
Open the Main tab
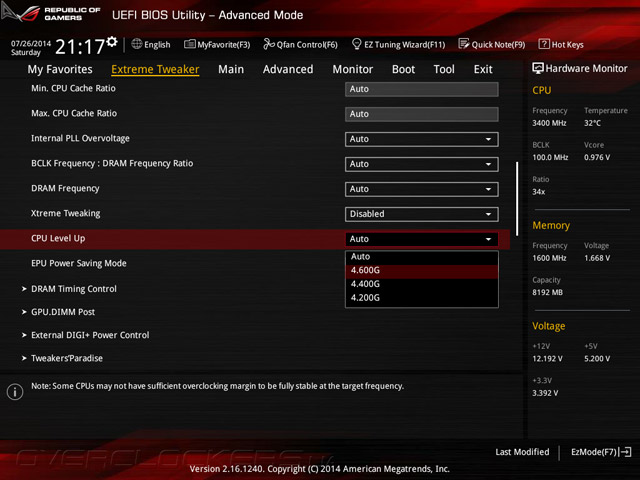pos(231,69)
